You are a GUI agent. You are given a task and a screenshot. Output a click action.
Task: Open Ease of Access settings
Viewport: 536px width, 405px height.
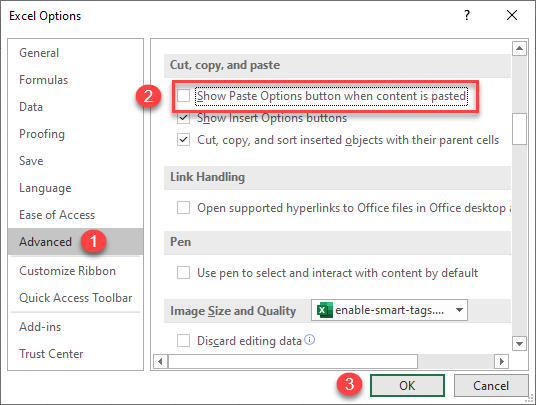pyautogui.click(x=75, y=215)
